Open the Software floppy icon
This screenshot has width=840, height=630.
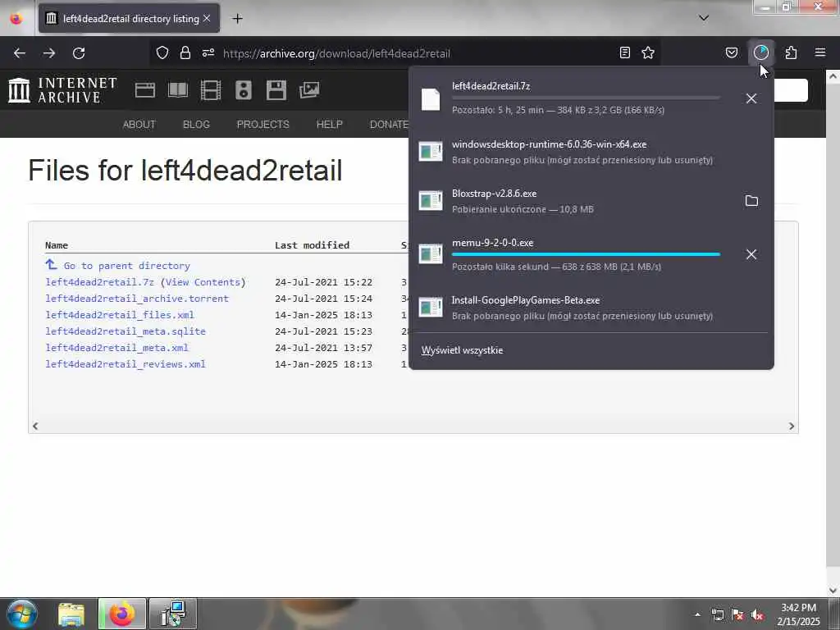pyautogui.click(x=276, y=90)
